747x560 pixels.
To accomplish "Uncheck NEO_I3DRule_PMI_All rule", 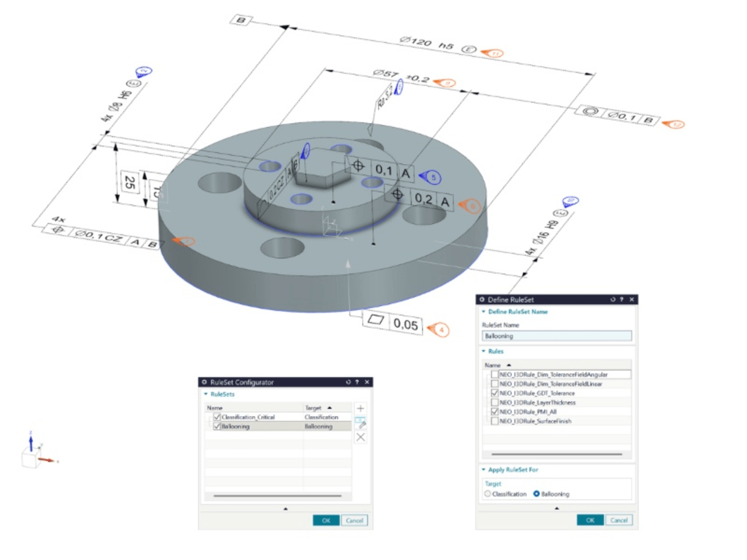I will point(495,412).
